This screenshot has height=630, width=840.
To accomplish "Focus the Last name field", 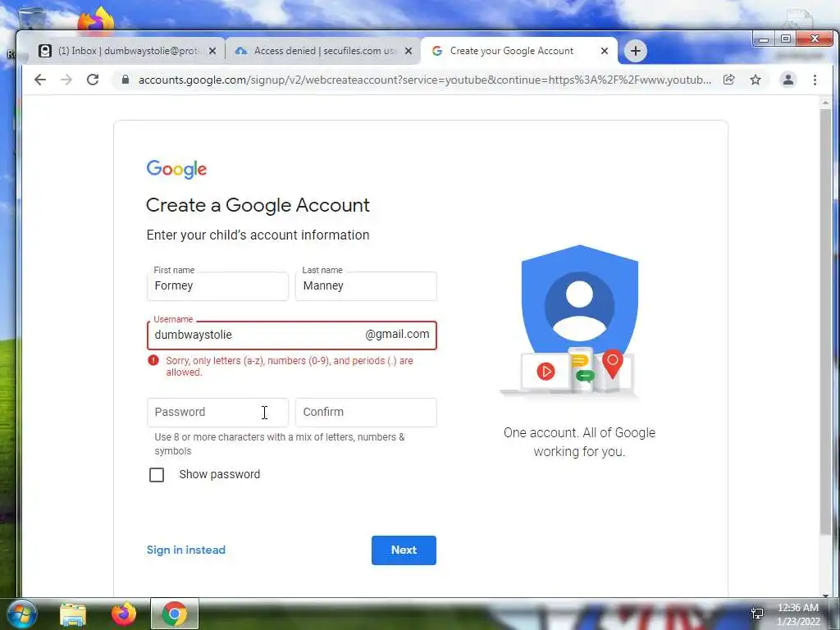I will pos(366,286).
